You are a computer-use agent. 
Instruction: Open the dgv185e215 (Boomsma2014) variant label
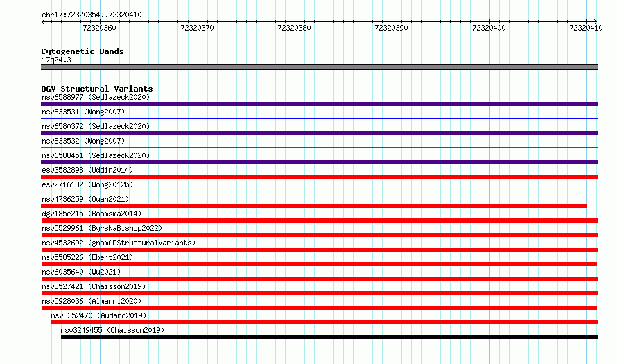point(92,214)
